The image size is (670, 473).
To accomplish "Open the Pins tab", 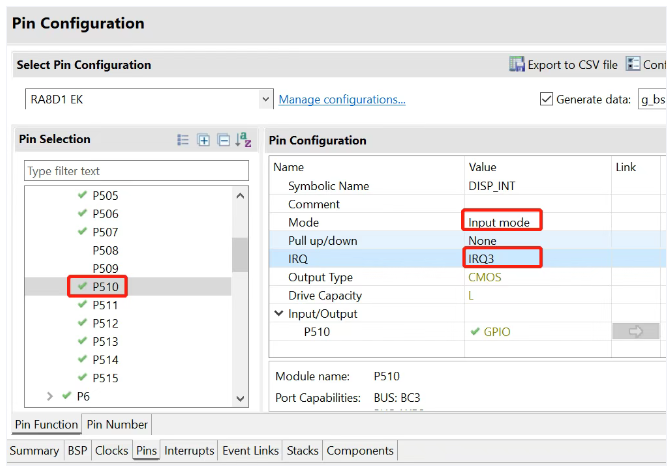I will pos(146,450).
